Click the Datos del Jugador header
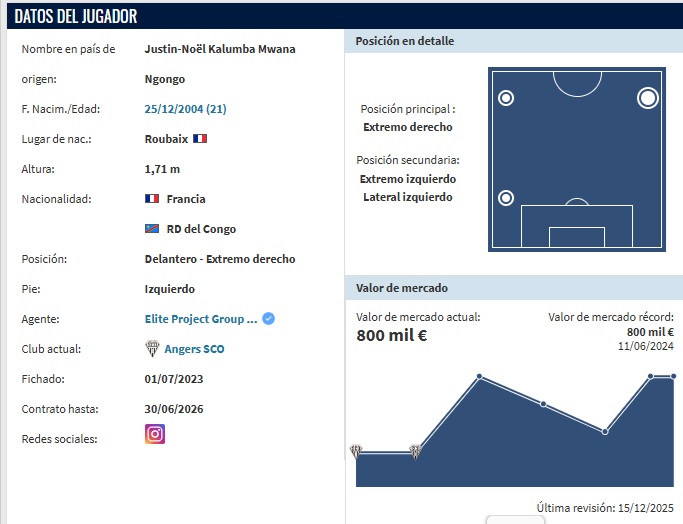This screenshot has width=683, height=524. pyautogui.click(x=76, y=16)
